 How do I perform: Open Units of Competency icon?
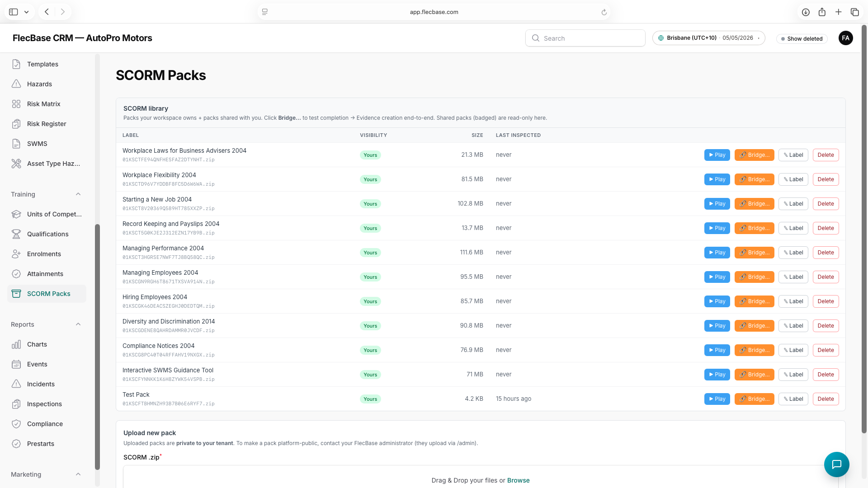pos(16,214)
